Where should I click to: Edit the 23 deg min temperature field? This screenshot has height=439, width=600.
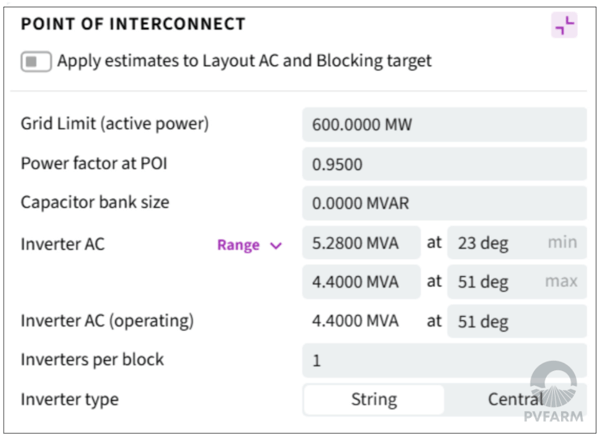(517, 243)
